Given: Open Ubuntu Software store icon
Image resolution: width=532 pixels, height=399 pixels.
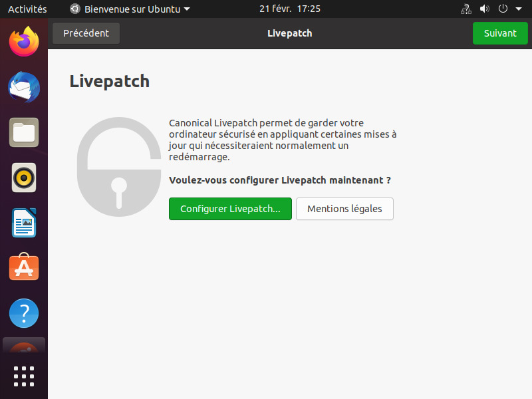Looking at the screenshot, I should [x=24, y=267].
